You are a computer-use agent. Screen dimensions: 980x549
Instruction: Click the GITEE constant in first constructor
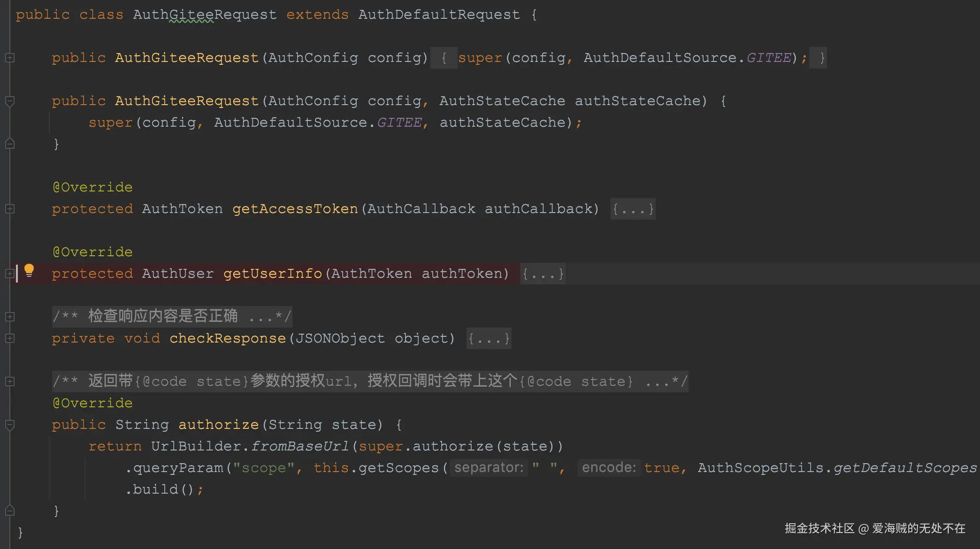(x=769, y=58)
